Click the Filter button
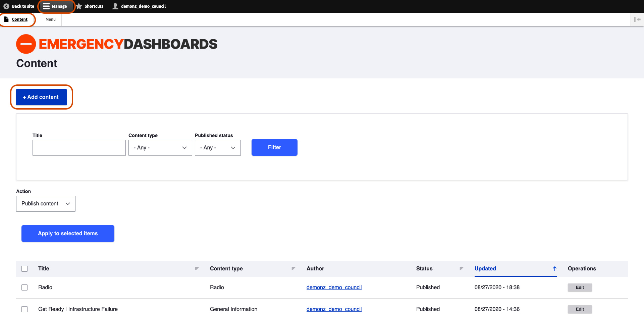The height and width of the screenshot is (324, 644). pos(274,147)
